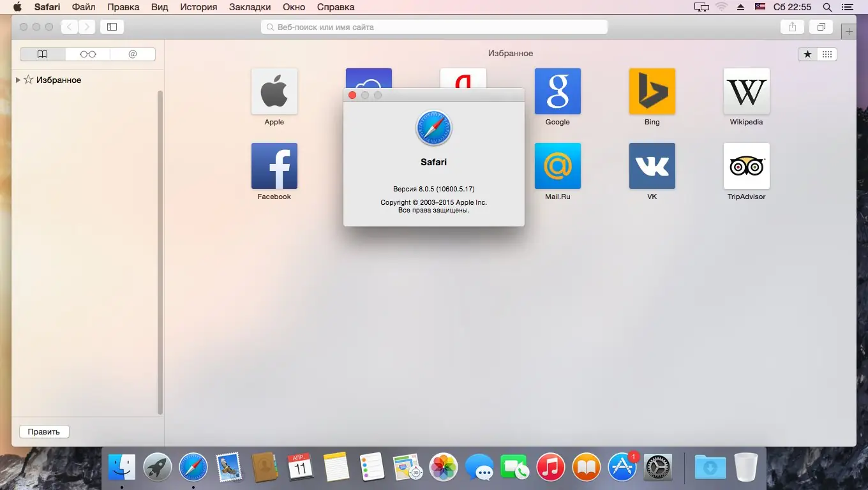
Task: Open the Вид menu
Action: pos(160,7)
